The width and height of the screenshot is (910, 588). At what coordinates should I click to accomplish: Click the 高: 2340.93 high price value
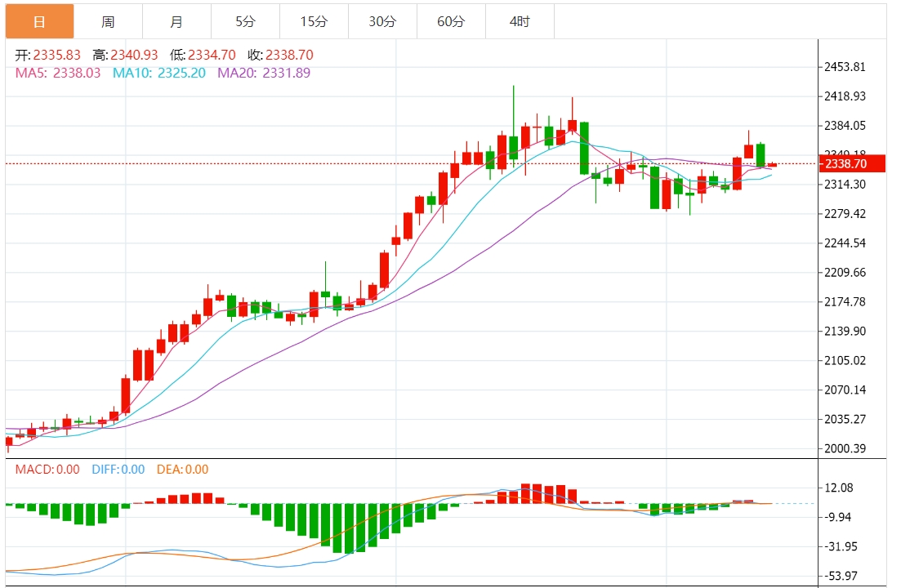(x=125, y=56)
